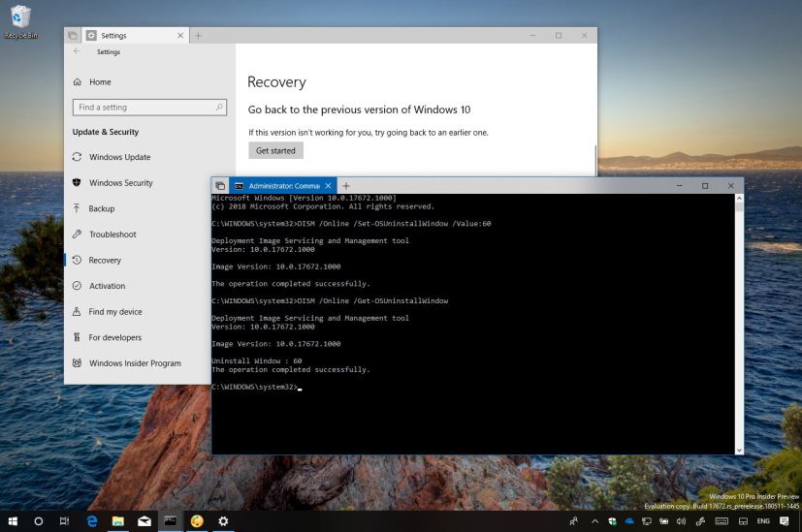Viewport: 802px width, 532px height.
Task: Click the Sets tab overview icon in Settings window
Action: [73, 35]
